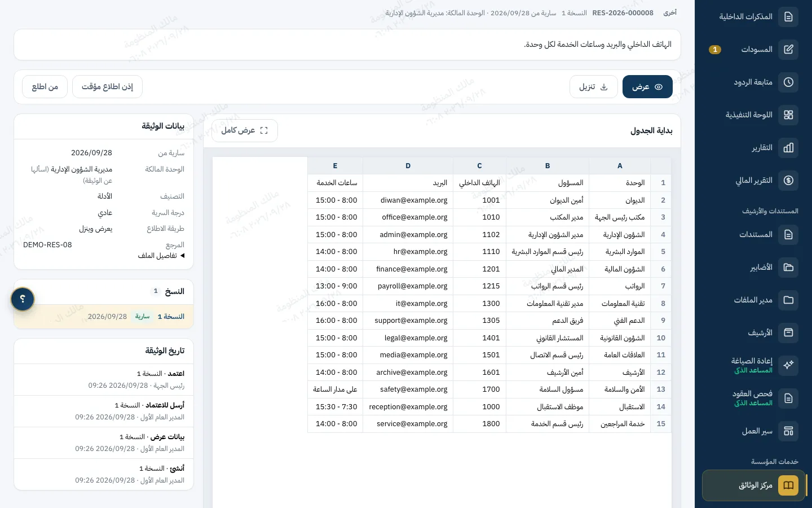
Task: Click the fullscreen icon in عرض كامل
Action: pyautogui.click(x=264, y=130)
